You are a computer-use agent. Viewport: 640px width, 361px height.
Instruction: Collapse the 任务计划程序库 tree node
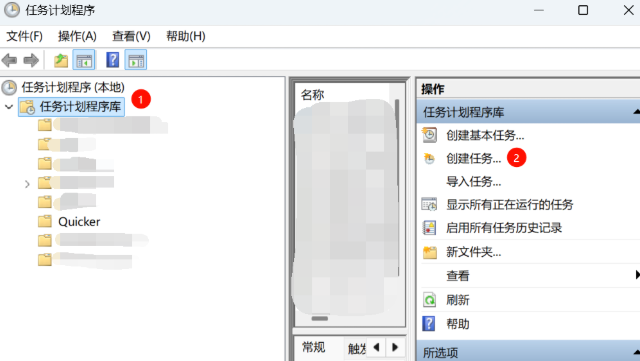tap(9, 107)
